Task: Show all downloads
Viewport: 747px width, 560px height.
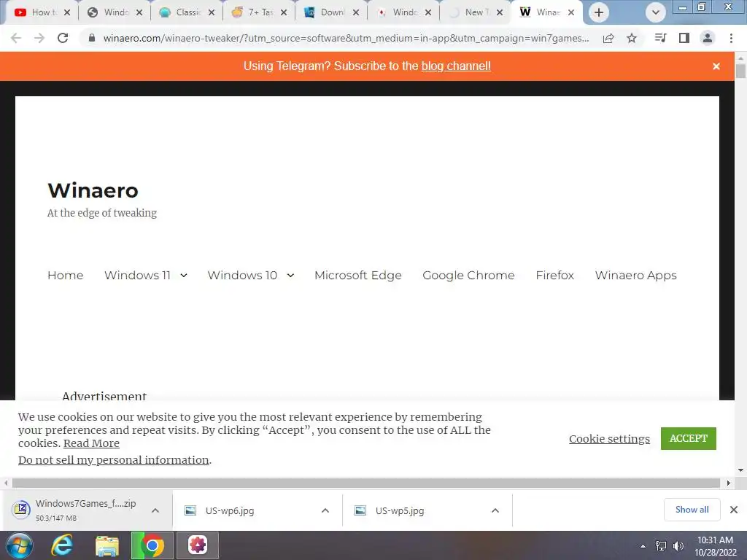Action: [692, 510]
